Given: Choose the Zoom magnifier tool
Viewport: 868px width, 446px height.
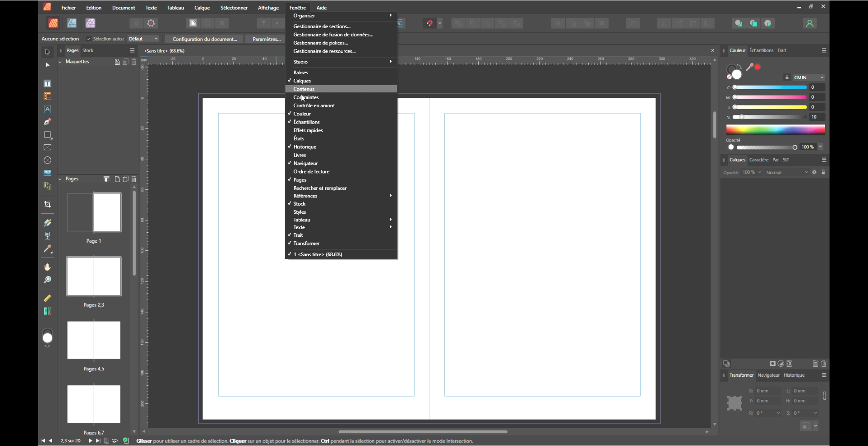Looking at the screenshot, I should coord(48,280).
